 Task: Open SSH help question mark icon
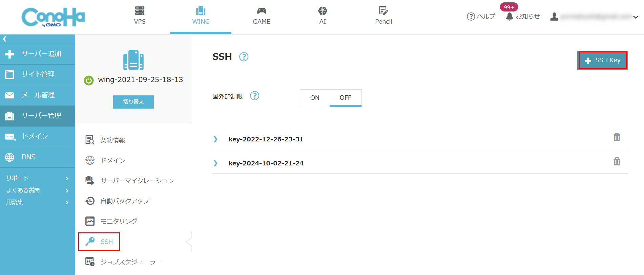click(244, 57)
